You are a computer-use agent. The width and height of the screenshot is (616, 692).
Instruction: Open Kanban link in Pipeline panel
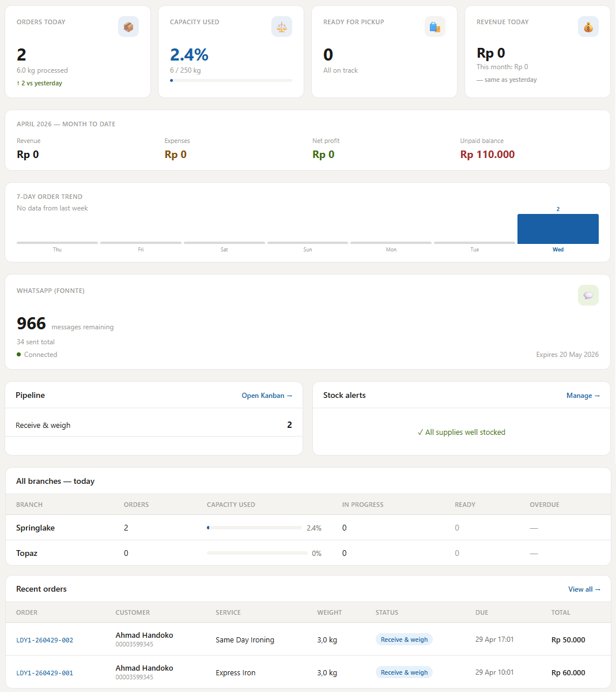[x=267, y=396]
